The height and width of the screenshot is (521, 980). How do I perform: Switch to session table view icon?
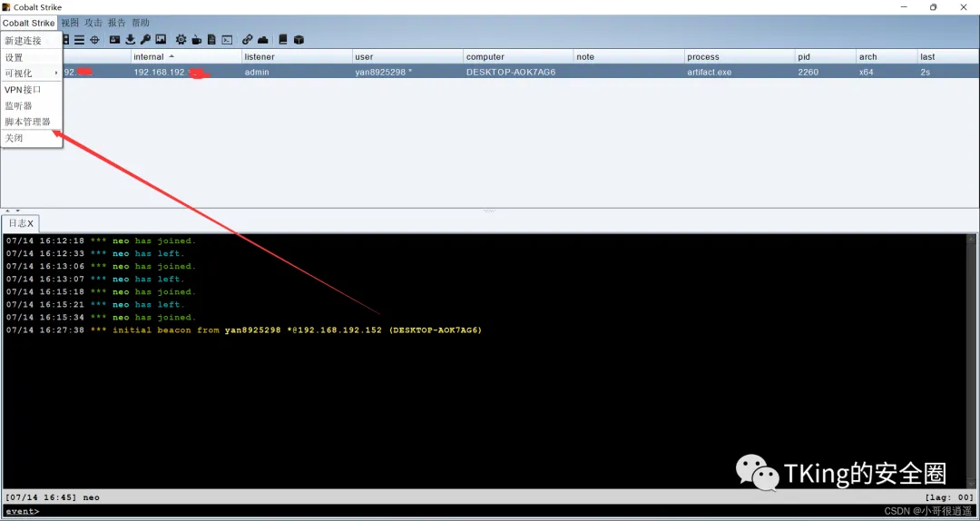(79, 40)
